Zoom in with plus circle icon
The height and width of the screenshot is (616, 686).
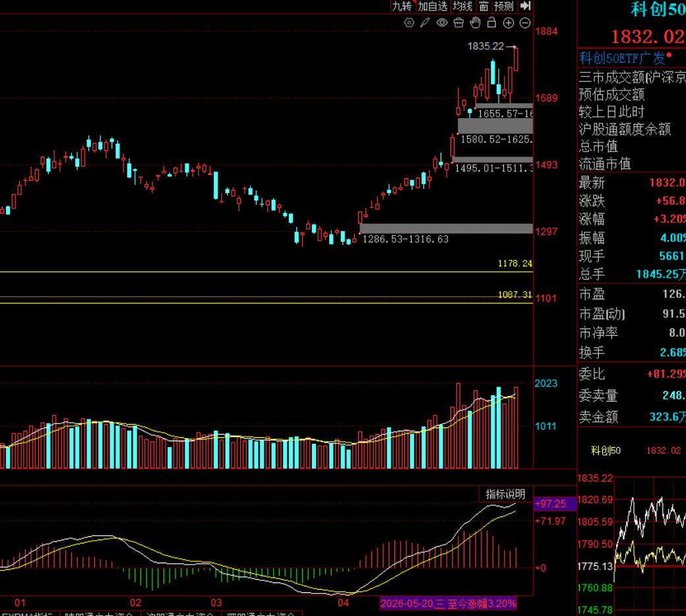pos(509,23)
